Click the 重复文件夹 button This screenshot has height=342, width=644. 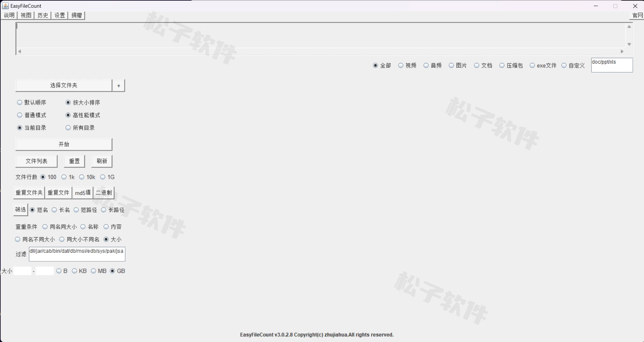29,193
